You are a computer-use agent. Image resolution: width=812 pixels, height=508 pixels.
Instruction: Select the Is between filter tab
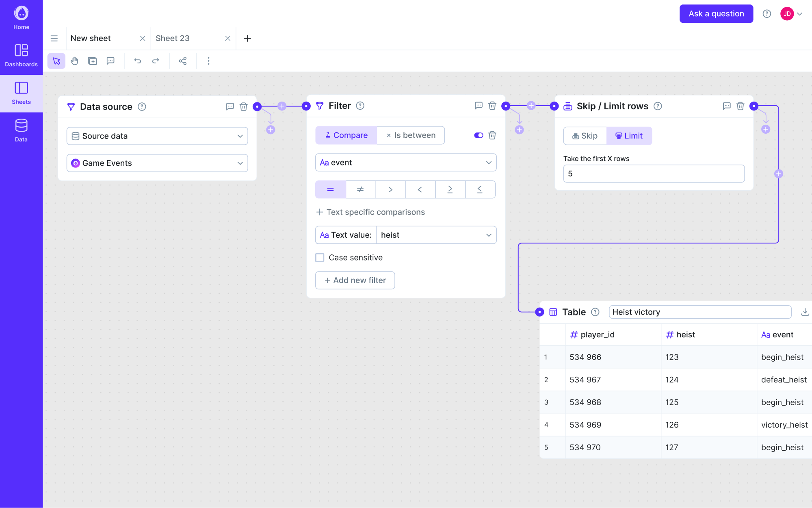pyautogui.click(x=411, y=135)
